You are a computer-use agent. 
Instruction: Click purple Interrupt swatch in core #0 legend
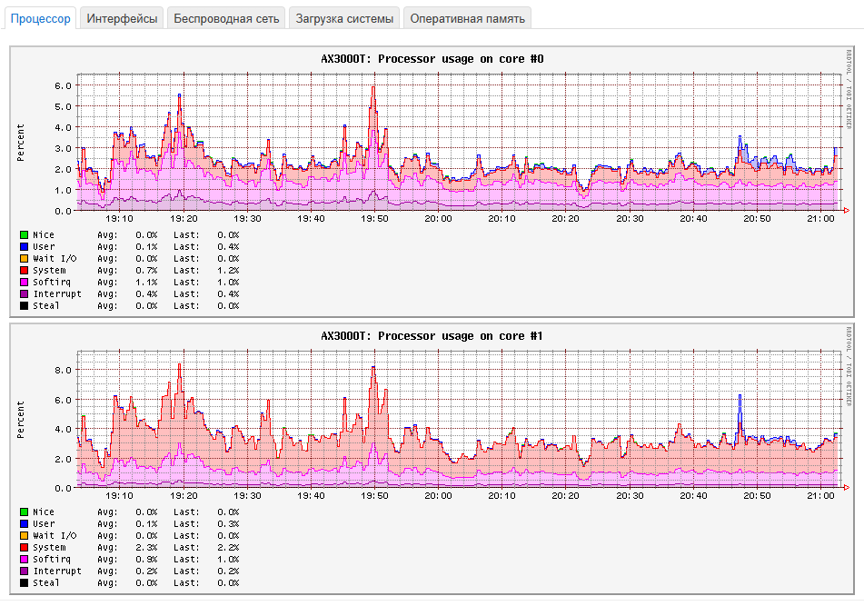(x=24, y=294)
